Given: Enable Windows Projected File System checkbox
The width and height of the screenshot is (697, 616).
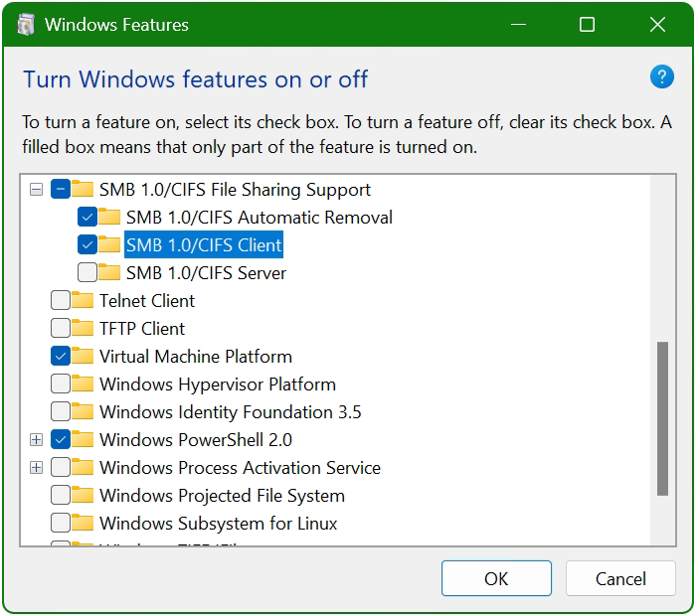Looking at the screenshot, I should (61, 495).
